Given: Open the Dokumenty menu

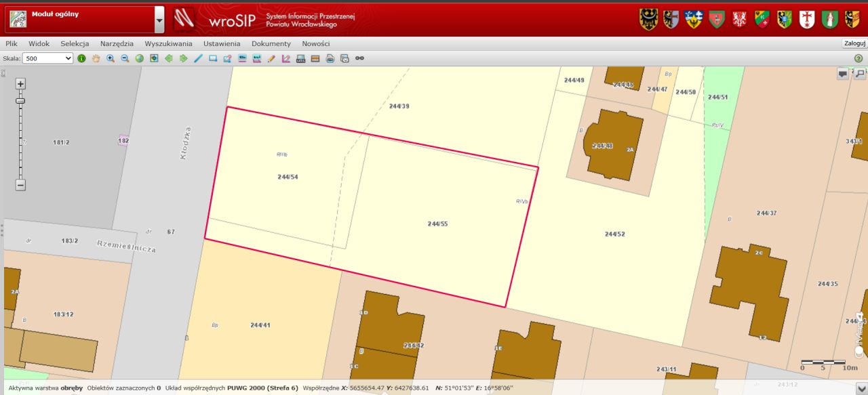Looking at the screenshot, I should [271, 43].
